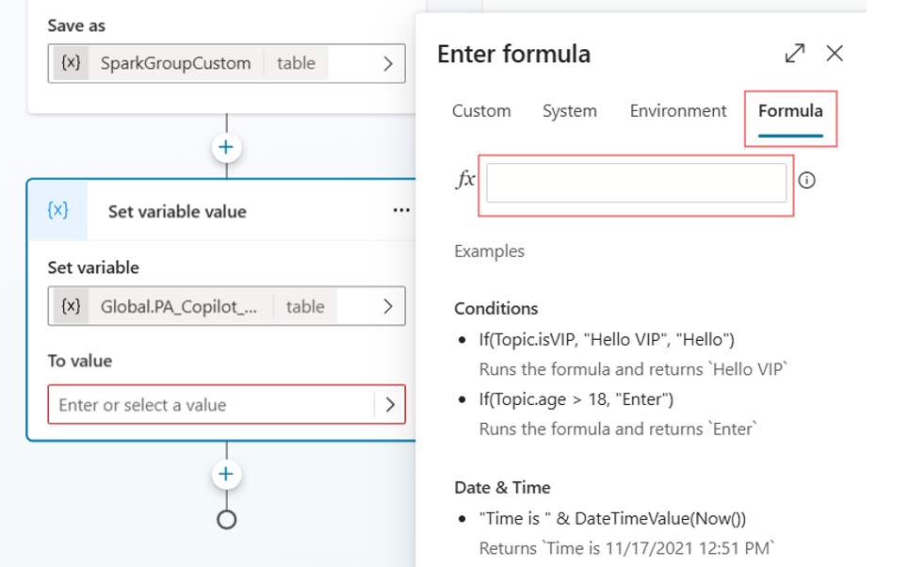The image size is (924, 567).
Task: Click the variable icon beside Global.PA_Copilot
Action: tap(71, 306)
